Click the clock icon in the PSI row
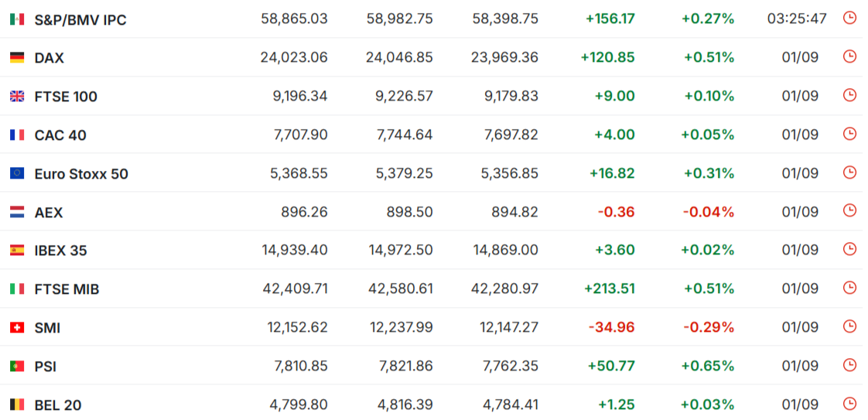Image resolution: width=868 pixels, height=420 pixels. pyautogui.click(x=849, y=365)
